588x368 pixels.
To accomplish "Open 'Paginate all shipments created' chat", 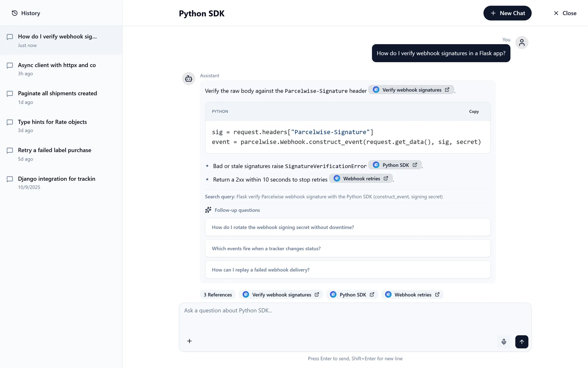I will (x=61, y=98).
